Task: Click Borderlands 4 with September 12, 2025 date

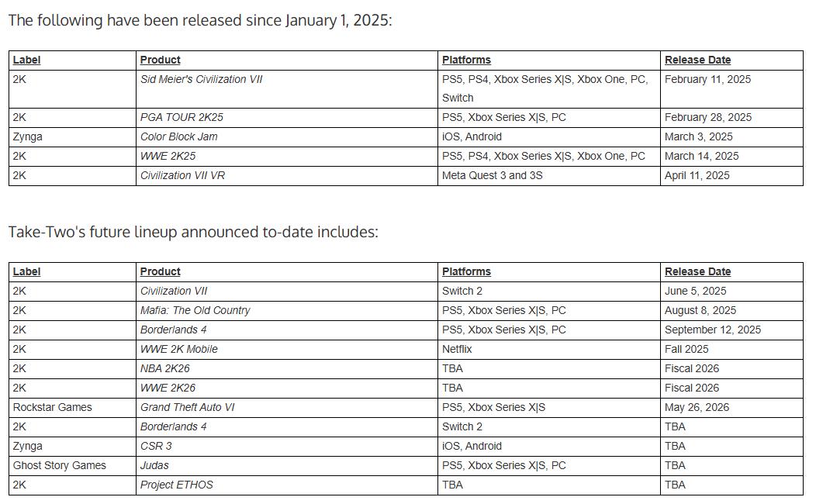Action: tap(173, 330)
